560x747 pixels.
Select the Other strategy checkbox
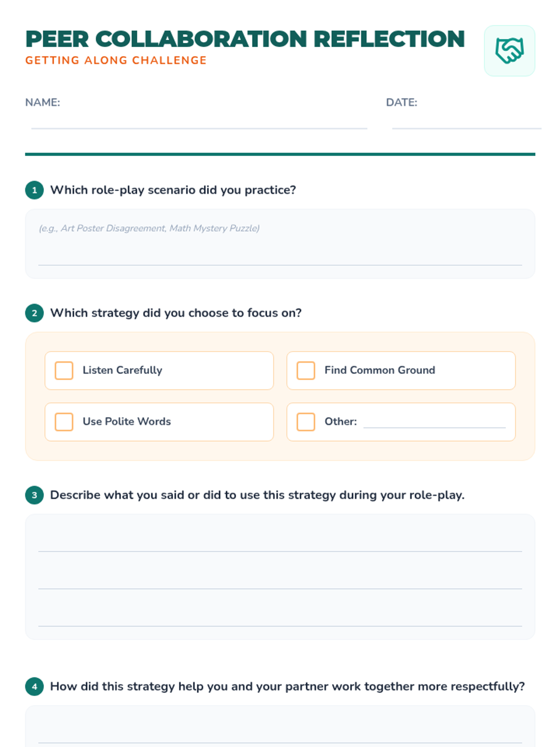(x=306, y=422)
